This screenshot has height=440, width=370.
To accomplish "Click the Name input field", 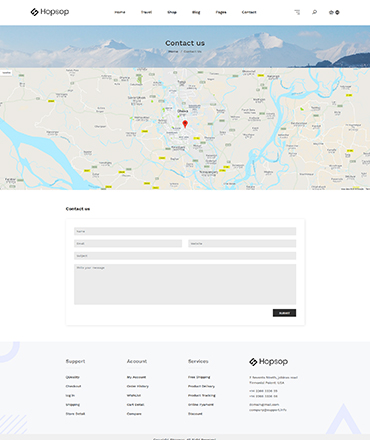I will [185, 231].
